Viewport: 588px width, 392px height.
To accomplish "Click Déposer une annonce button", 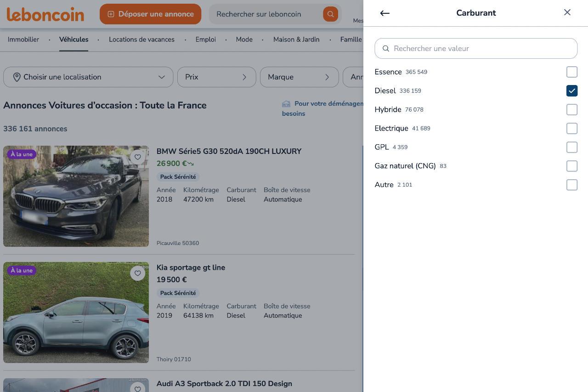I will click(x=150, y=14).
